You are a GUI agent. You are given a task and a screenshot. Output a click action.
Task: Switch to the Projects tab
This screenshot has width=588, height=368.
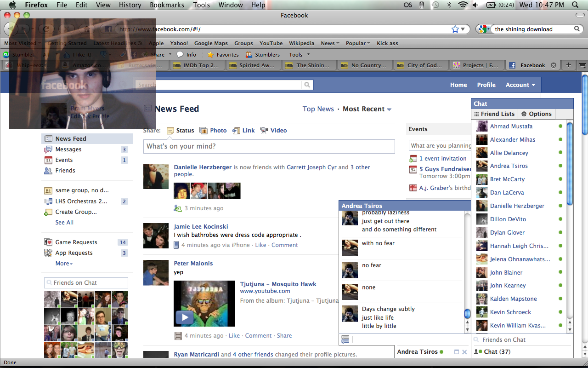point(477,65)
